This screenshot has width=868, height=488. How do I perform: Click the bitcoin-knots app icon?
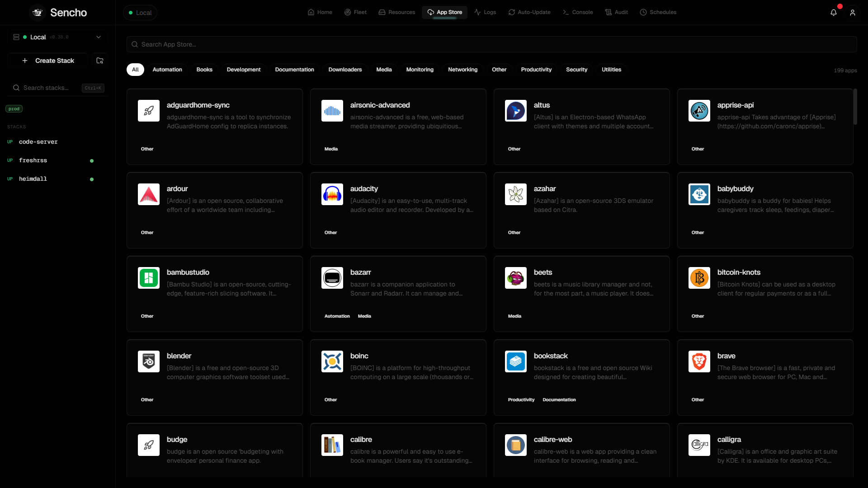coord(699,278)
